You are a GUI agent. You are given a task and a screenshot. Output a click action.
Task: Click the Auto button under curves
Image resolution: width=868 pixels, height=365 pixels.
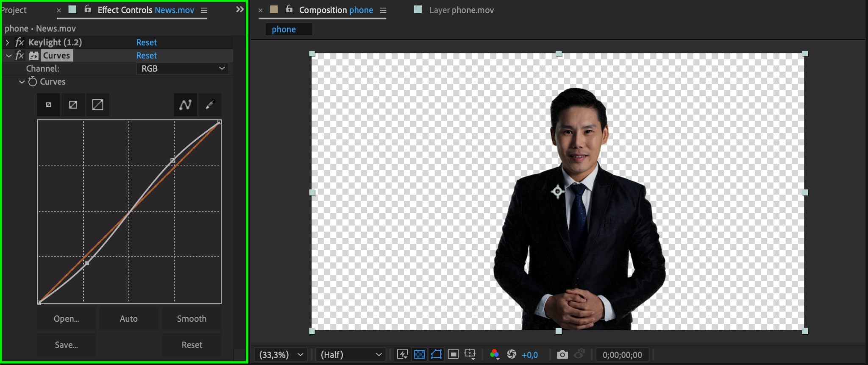[x=128, y=319]
